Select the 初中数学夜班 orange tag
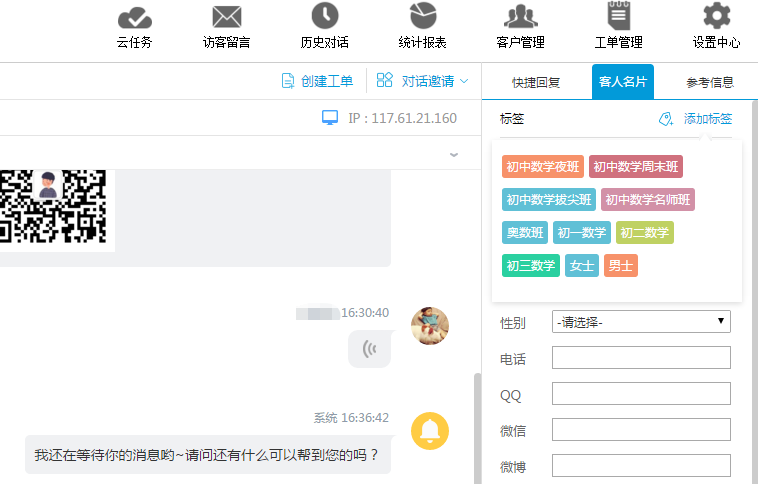The image size is (758, 484). [x=542, y=167]
